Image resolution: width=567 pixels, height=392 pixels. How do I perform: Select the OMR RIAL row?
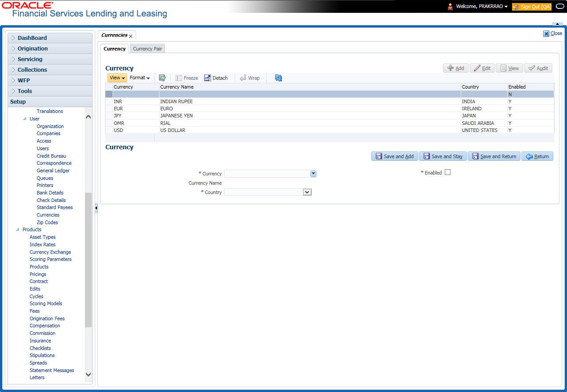330,123
